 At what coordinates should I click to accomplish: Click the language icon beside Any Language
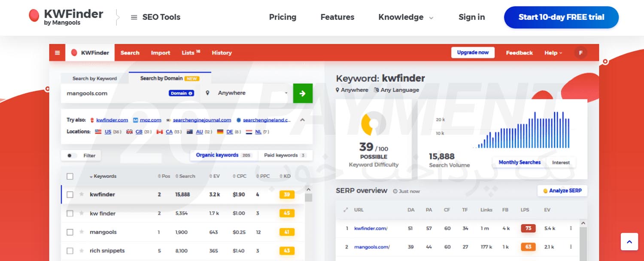[377, 90]
